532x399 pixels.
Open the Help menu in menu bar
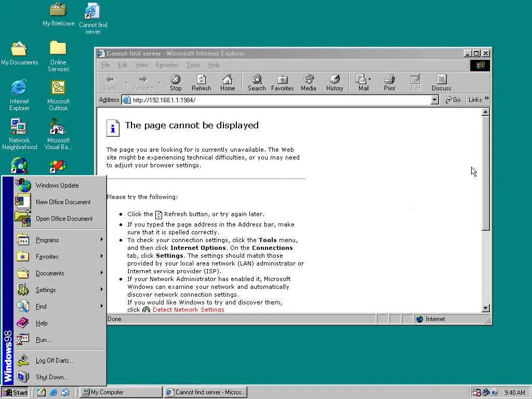tap(214, 65)
